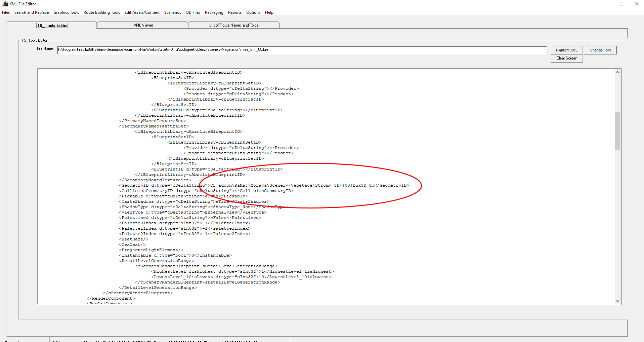The width and height of the screenshot is (644, 342).
Task: Click the closing RenderComponent tag
Action: click(x=111, y=298)
